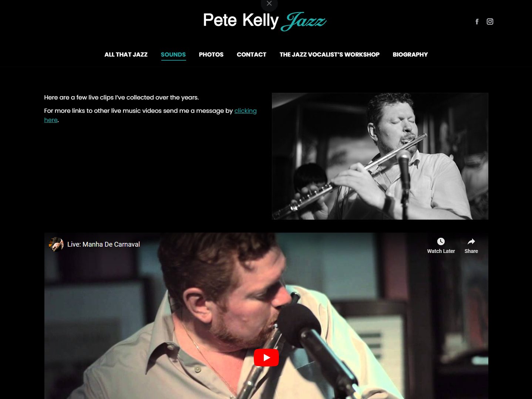Image resolution: width=532 pixels, height=399 pixels.
Task: Open THE JAZZ VOCALIST'S WORKSHOP page
Action: click(x=330, y=55)
